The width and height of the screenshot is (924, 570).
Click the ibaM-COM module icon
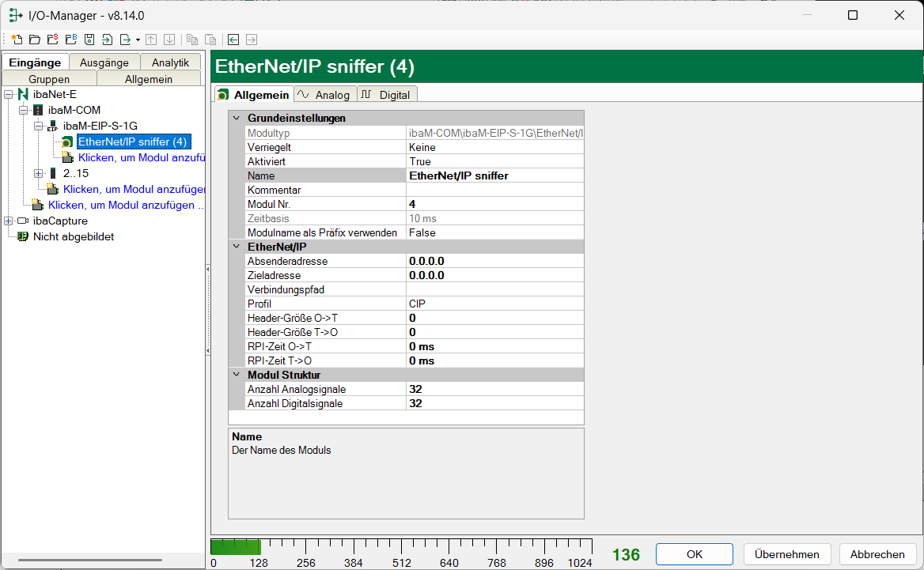pyautogui.click(x=38, y=110)
